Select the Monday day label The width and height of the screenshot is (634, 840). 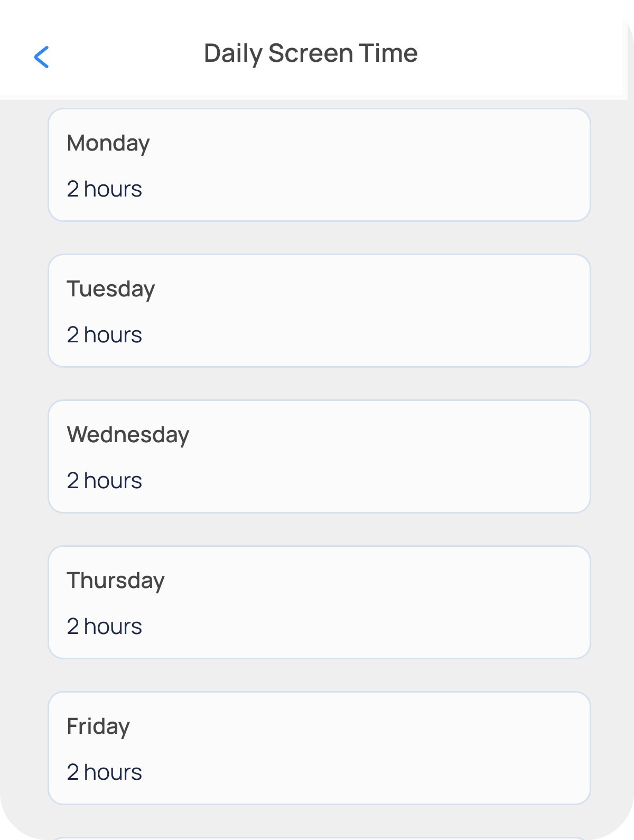pos(108,143)
